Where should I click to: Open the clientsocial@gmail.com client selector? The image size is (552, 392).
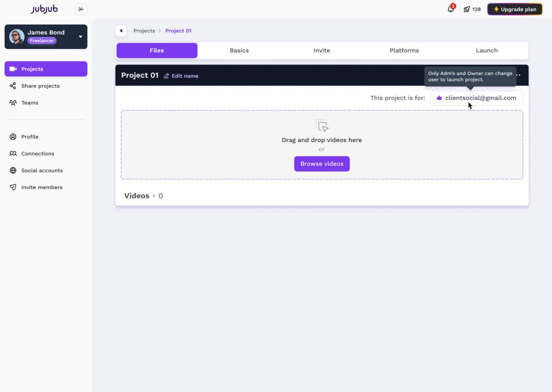click(x=476, y=97)
